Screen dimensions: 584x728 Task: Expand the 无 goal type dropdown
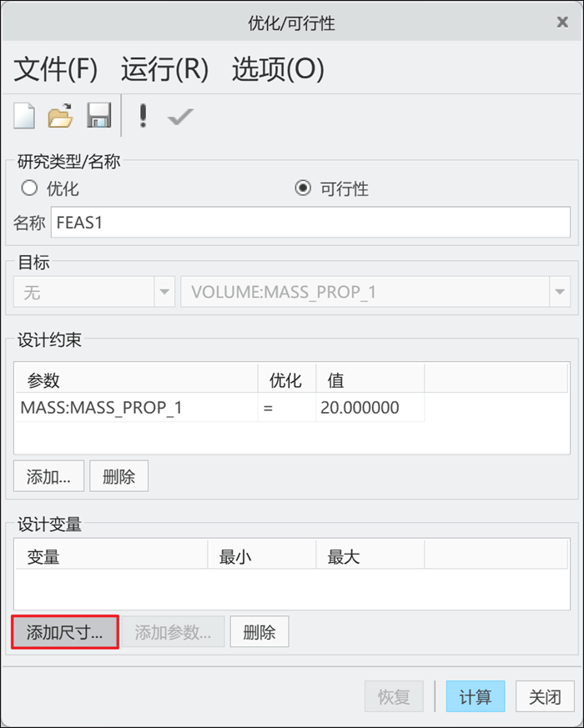[164, 292]
